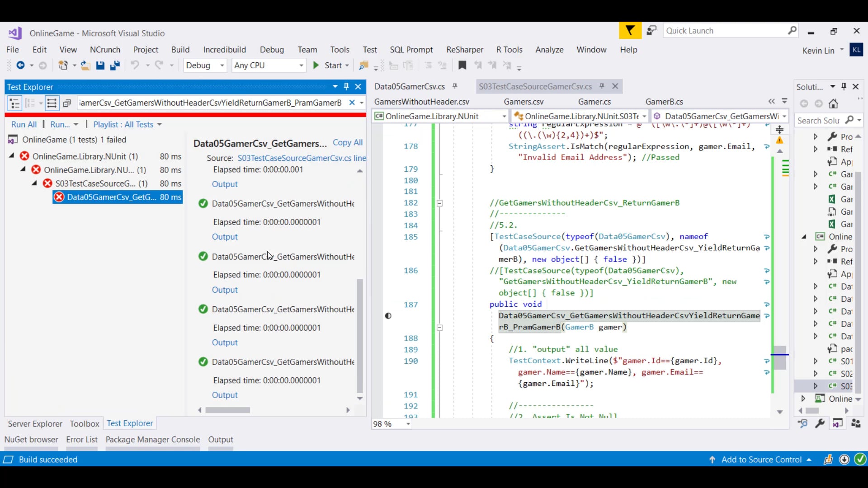Toggle a bookmark in the editor toolbar
868x488 pixels.
(462, 66)
